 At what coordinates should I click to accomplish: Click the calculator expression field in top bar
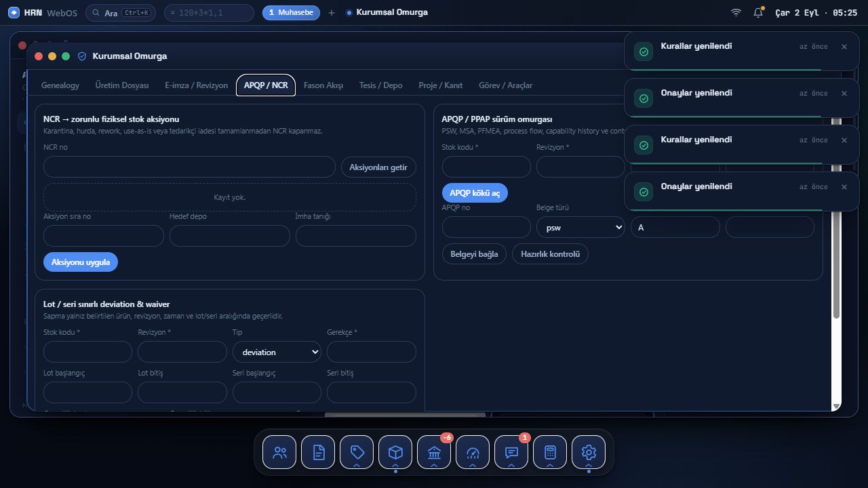[x=209, y=13]
